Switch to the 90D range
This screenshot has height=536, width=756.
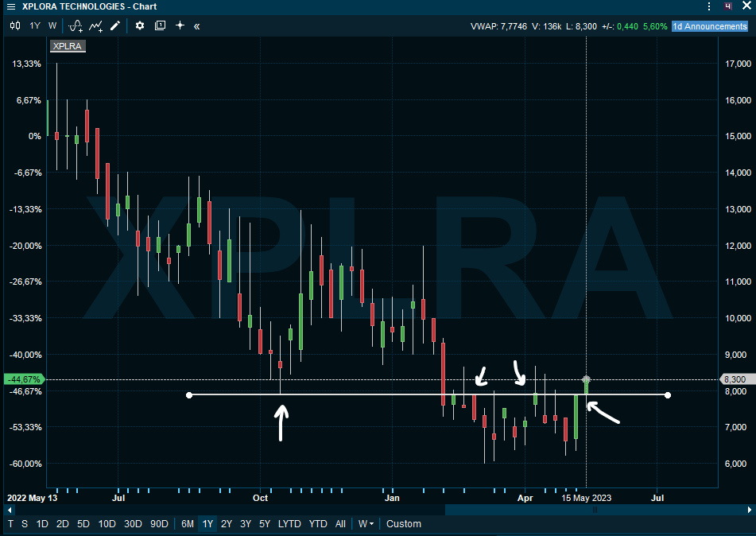click(159, 524)
